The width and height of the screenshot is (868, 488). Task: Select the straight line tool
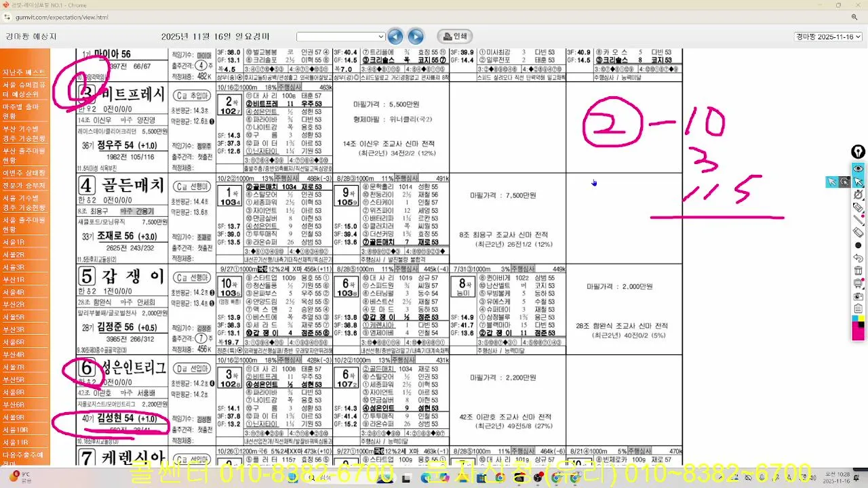coord(859,220)
